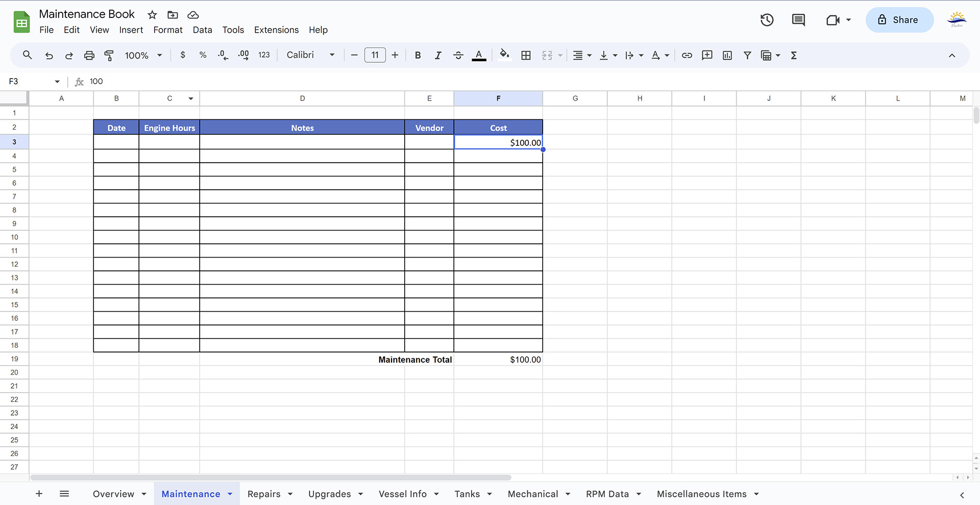980x505 pixels.
Task: Collapse the menus with up chevron
Action: click(x=952, y=55)
